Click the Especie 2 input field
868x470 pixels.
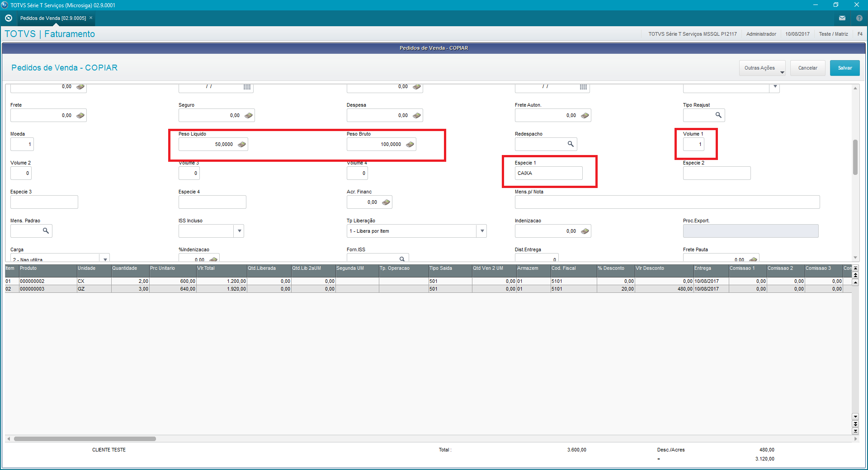point(717,173)
